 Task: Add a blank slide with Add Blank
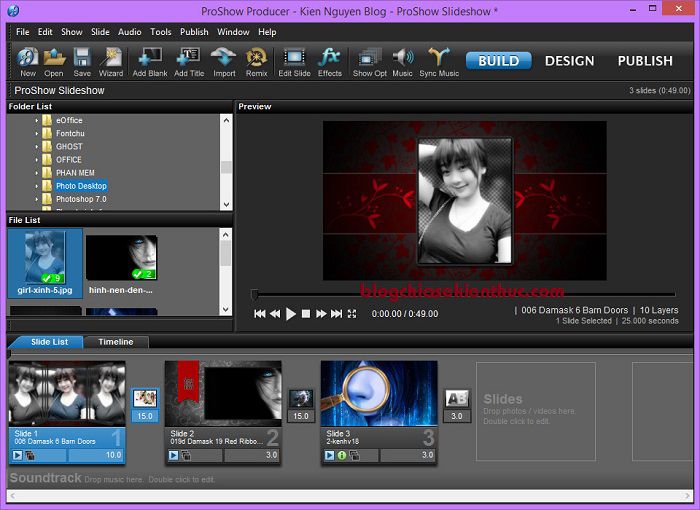click(150, 62)
